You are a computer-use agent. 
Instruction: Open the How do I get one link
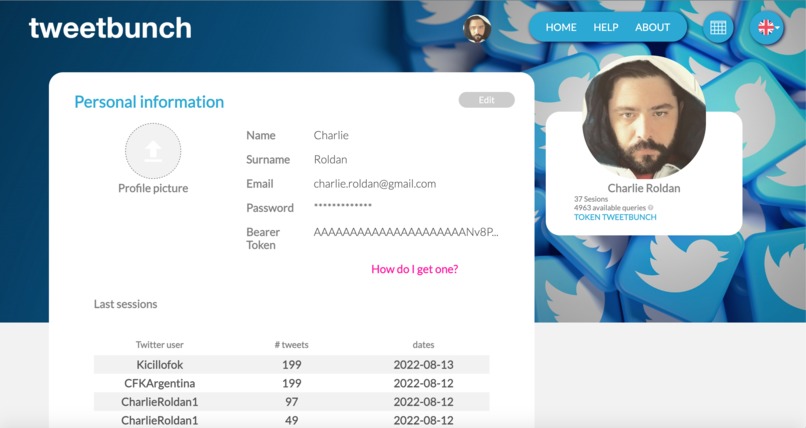coord(414,269)
